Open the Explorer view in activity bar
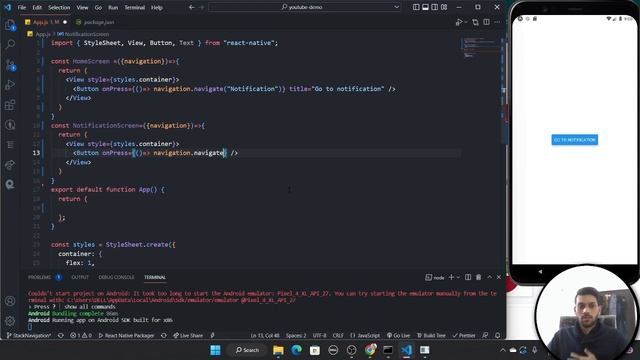This screenshot has width=640, height=360. coord(10,25)
